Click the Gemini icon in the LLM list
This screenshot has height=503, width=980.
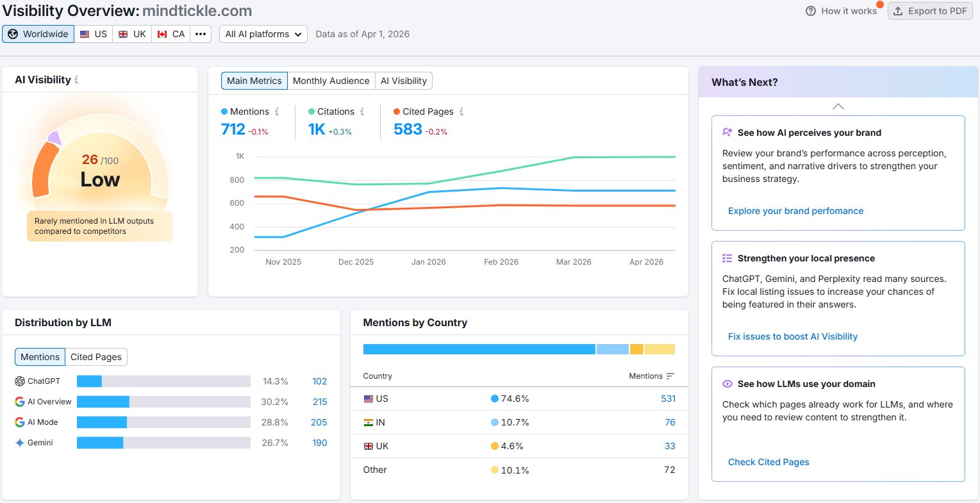tap(19, 442)
